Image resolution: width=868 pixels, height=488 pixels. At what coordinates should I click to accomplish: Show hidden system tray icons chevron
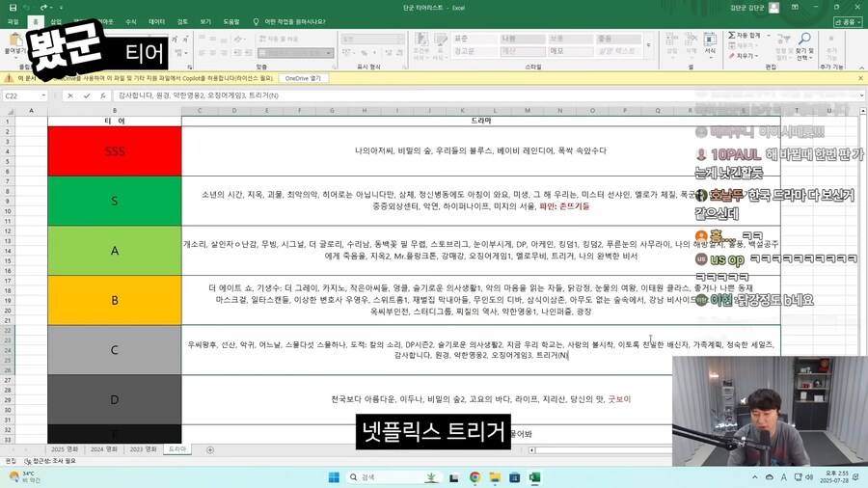[x=754, y=477]
